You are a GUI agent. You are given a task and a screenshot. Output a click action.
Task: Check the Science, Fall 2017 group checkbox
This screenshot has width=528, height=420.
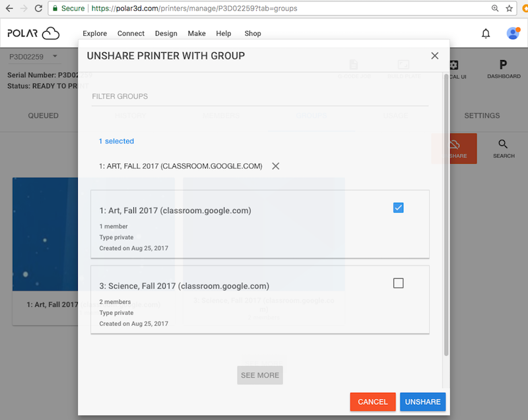pos(399,283)
